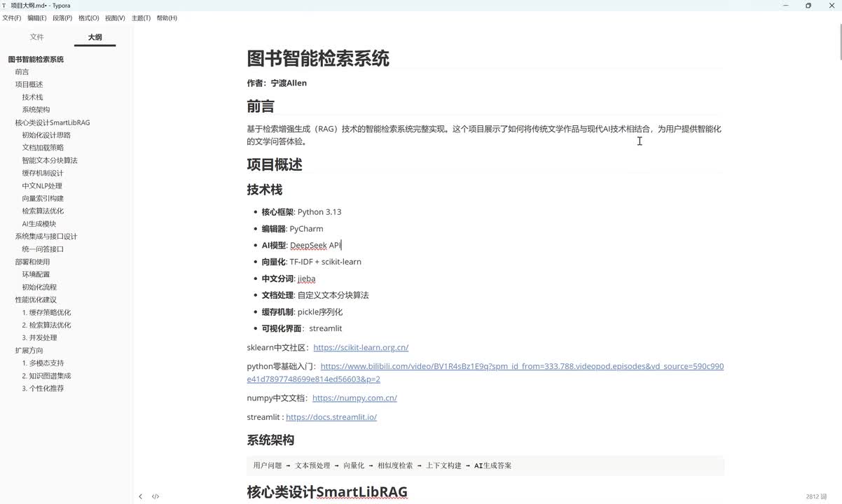Image resolution: width=842 pixels, height=504 pixels.
Task: Open the bilibili video link
Action: (x=485, y=372)
